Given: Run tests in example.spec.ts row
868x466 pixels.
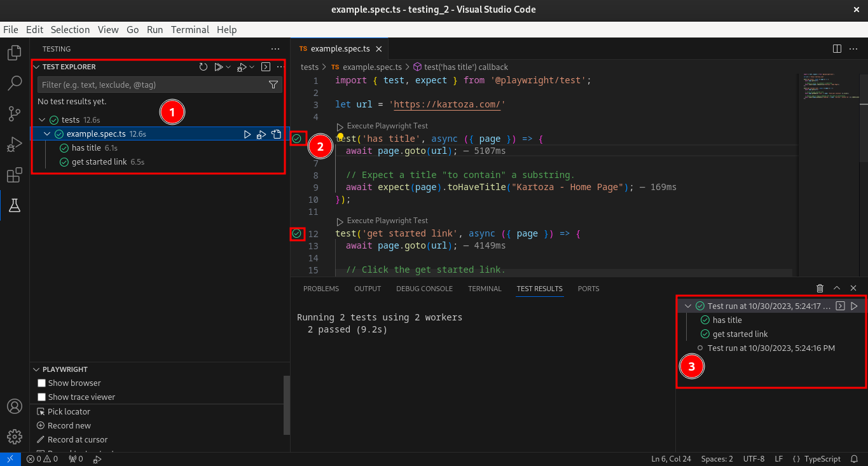Looking at the screenshot, I should (248, 134).
